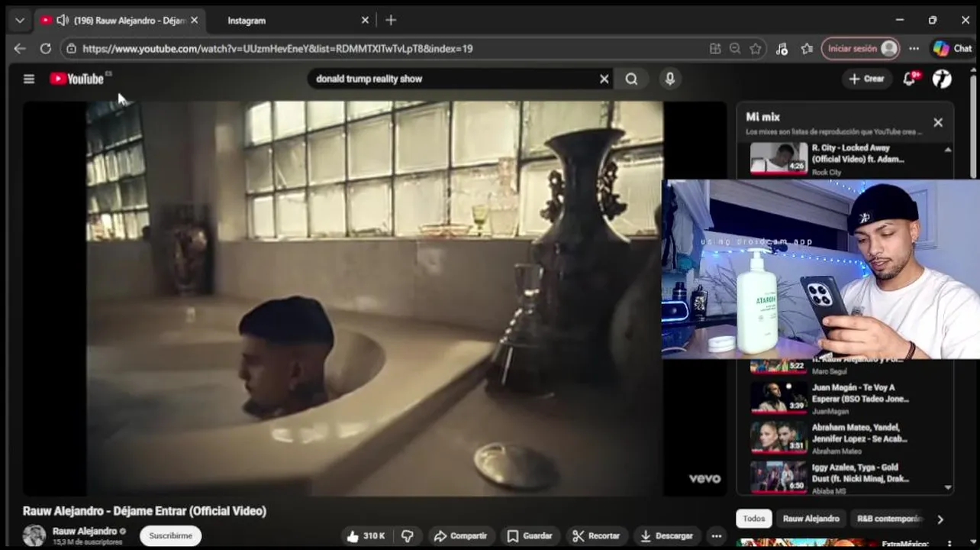Mute audio from the YouTube tab
This screenshot has width=980, height=550.
pyautogui.click(x=63, y=21)
